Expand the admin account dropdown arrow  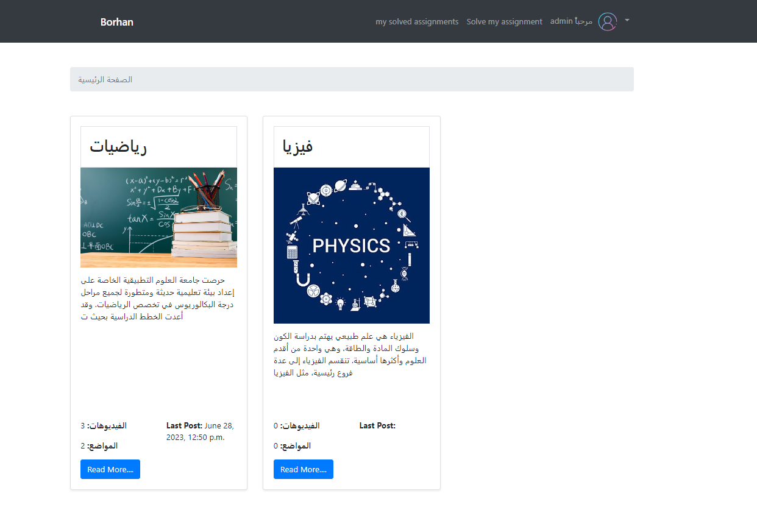coord(627,20)
